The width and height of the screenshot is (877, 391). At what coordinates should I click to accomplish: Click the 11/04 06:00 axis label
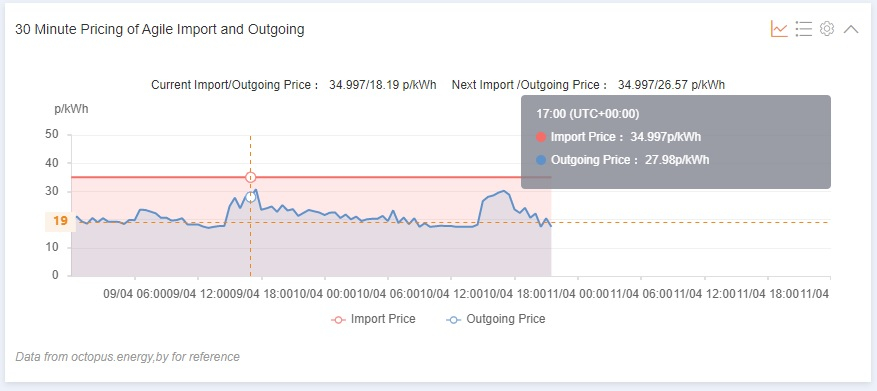pos(641,294)
